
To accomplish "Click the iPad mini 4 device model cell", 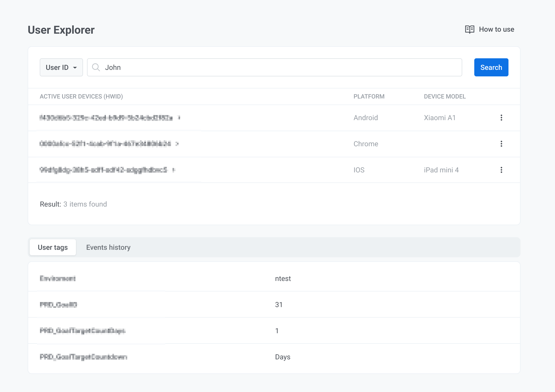I will click(441, 170).
